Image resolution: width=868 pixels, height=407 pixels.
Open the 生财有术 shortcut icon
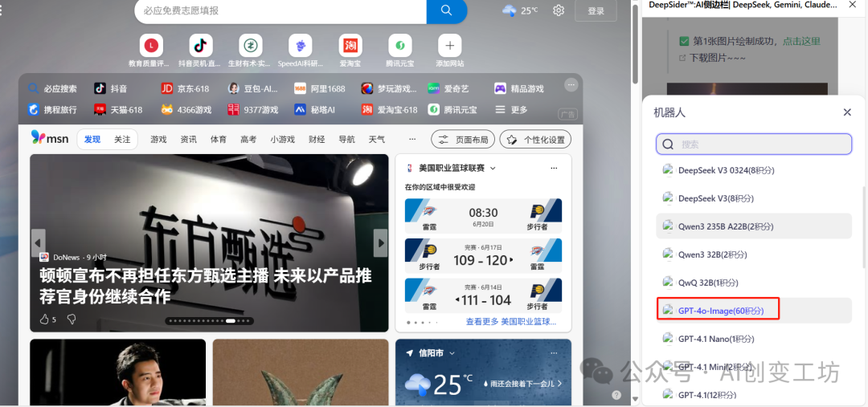click(x=250, y=45)
